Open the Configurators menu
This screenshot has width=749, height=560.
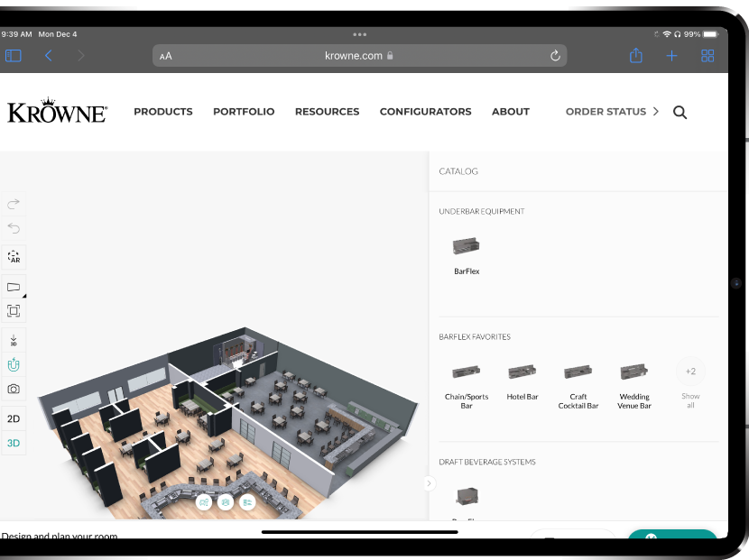coord(425,112)
